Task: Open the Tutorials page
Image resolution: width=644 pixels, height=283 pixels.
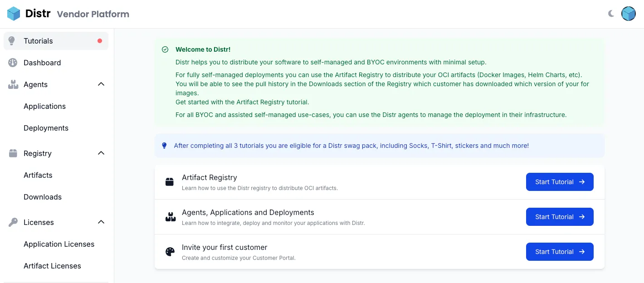Action: click(x=56, y=41)
